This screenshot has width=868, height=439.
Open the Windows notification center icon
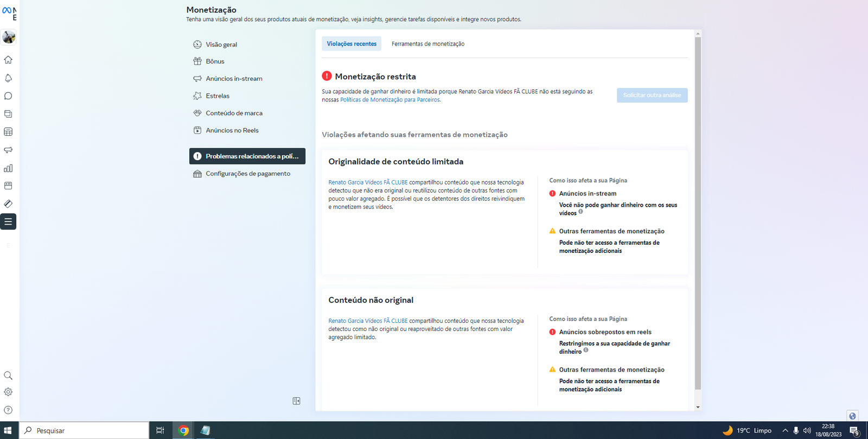[x=854, y=431]
